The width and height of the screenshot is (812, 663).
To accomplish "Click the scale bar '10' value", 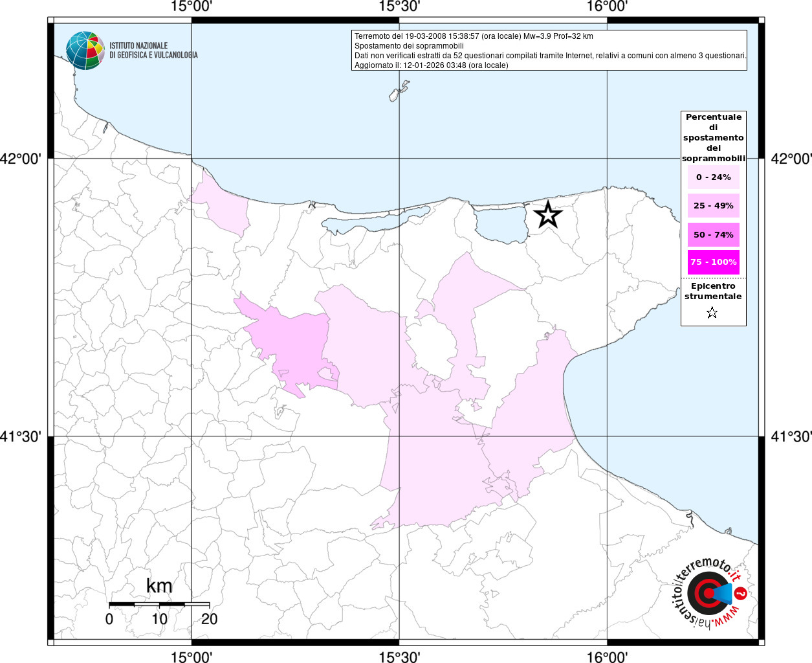I will (159, 619).
